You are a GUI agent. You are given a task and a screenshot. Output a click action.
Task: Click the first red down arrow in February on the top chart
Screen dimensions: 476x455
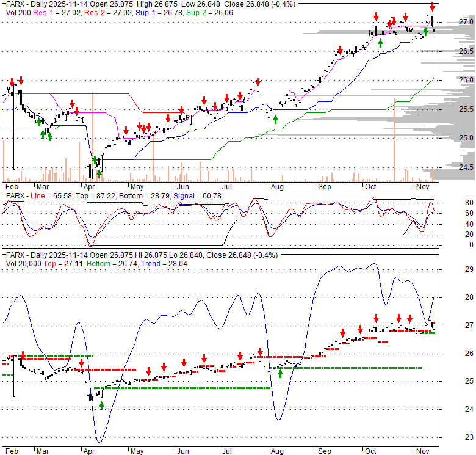pyautogui.click(x=10, y=81)
